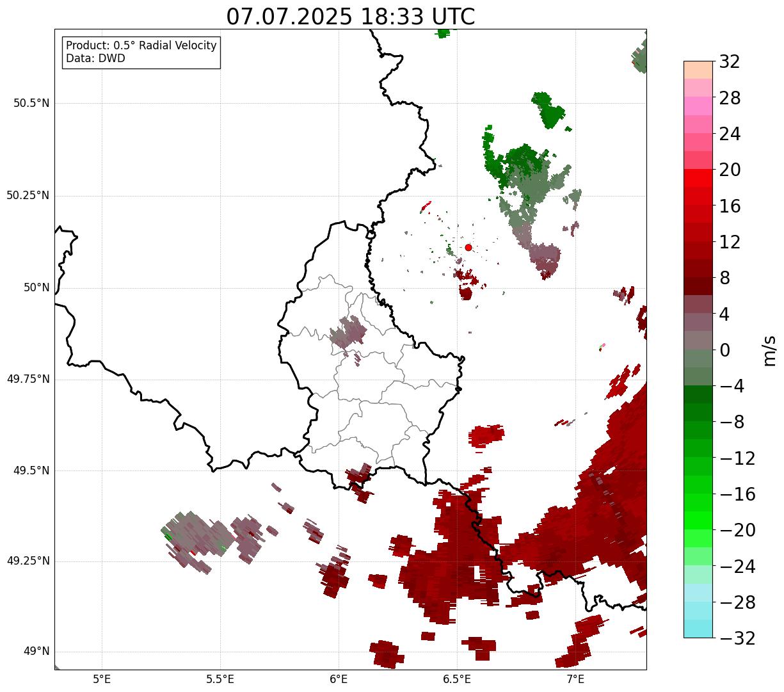Click the −24 colorbar tick label

737,567
